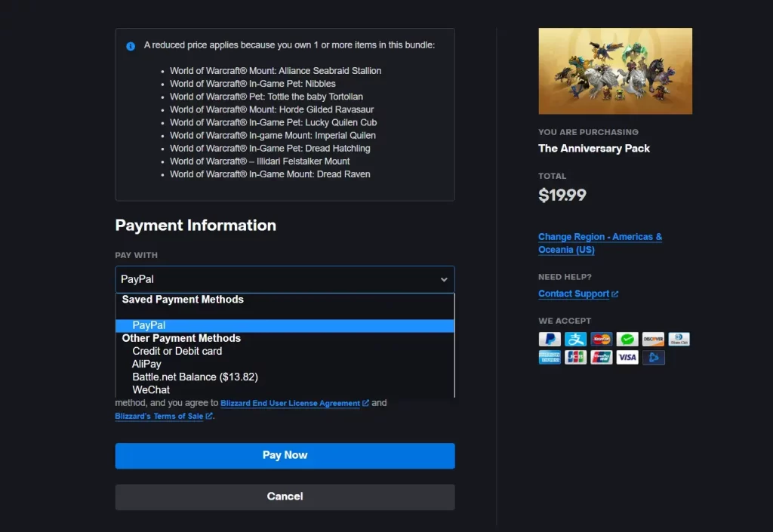Collapse the Pay With dropdown using its chevron
The height and width of the screenshot is (532, 773).
[444, 280]
